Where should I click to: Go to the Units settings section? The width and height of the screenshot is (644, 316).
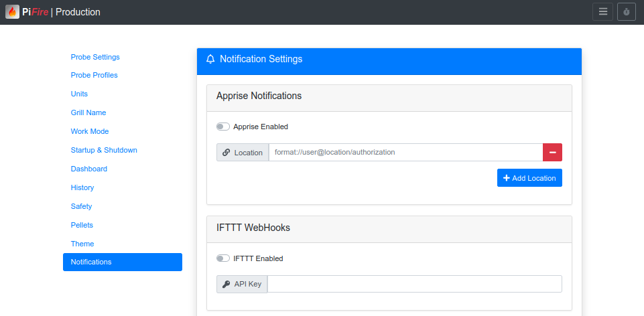[x=79, y=94]
